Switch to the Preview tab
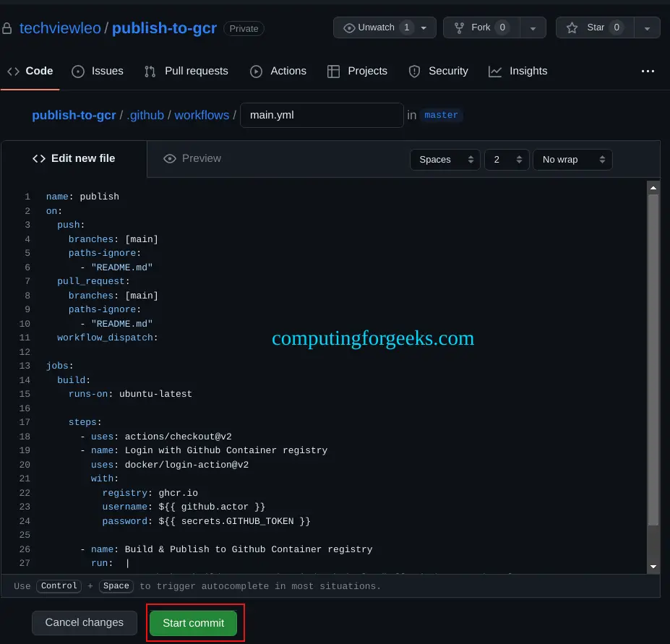 coord(192,158)
